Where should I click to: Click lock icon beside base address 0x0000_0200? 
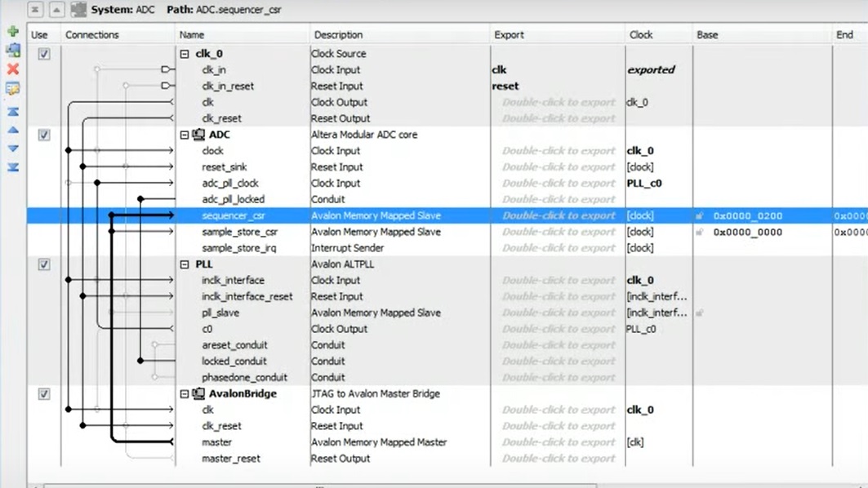700,216
